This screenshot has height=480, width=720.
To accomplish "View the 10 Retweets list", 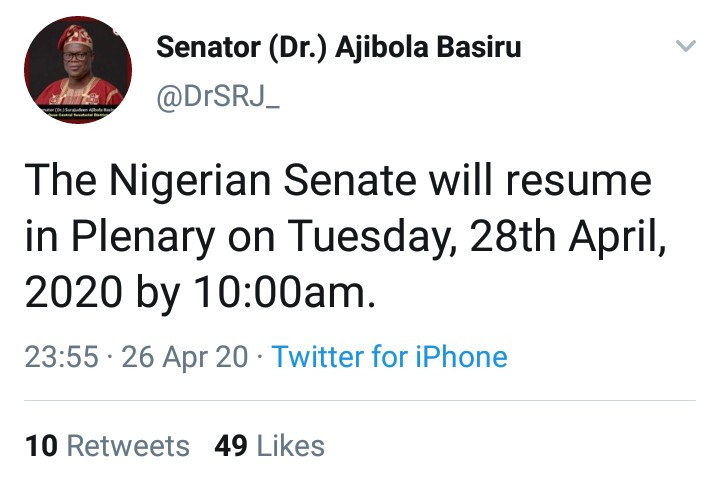I will tap(107, 446).
